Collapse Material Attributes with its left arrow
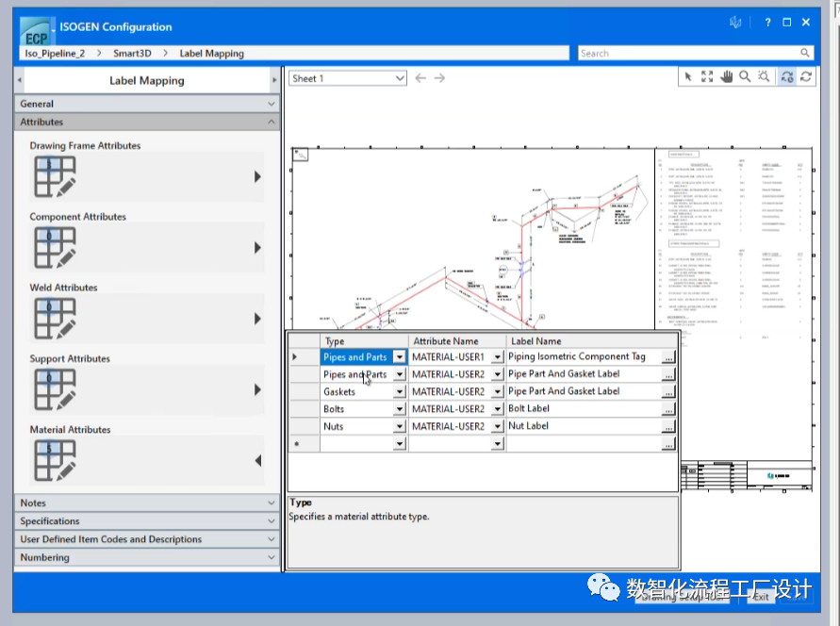 click(257, 460)
